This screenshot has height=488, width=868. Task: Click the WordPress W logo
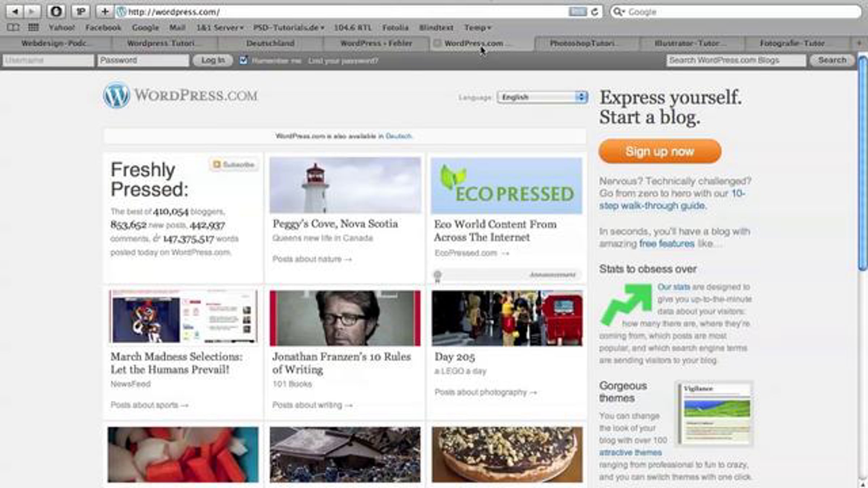116,95
